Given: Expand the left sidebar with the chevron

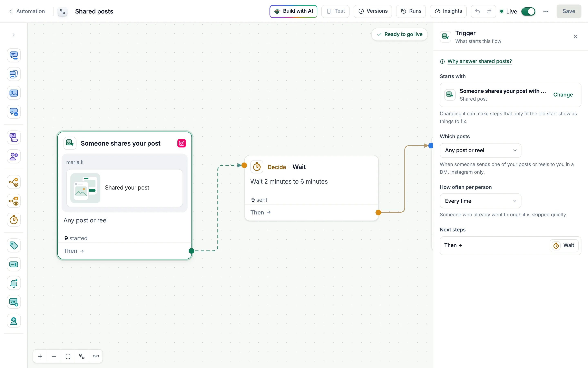Looking at the screenshot, I should [14, 35].
